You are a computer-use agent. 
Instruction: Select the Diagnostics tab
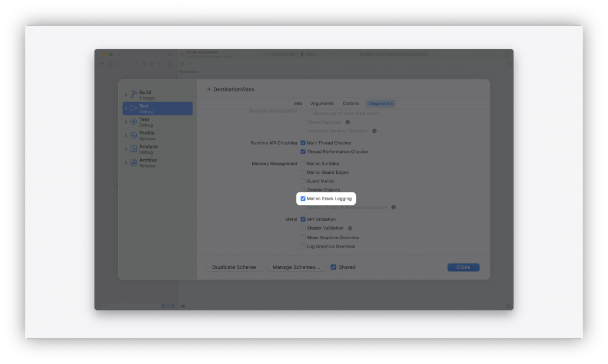[381, 104]
